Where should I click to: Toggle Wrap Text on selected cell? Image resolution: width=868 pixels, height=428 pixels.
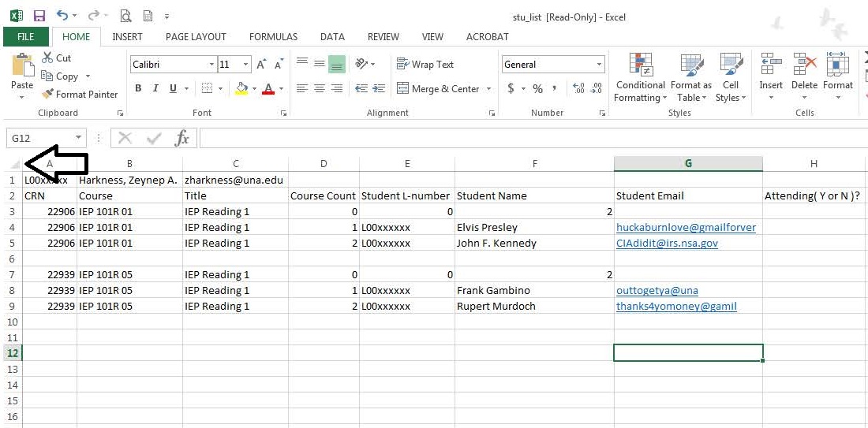(425, 65)
